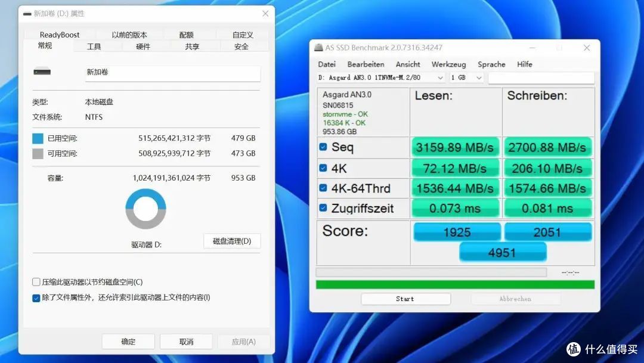Viewport: 644px width, 363px height.
Task: Click the gray free-space color square
Action: 38,154
